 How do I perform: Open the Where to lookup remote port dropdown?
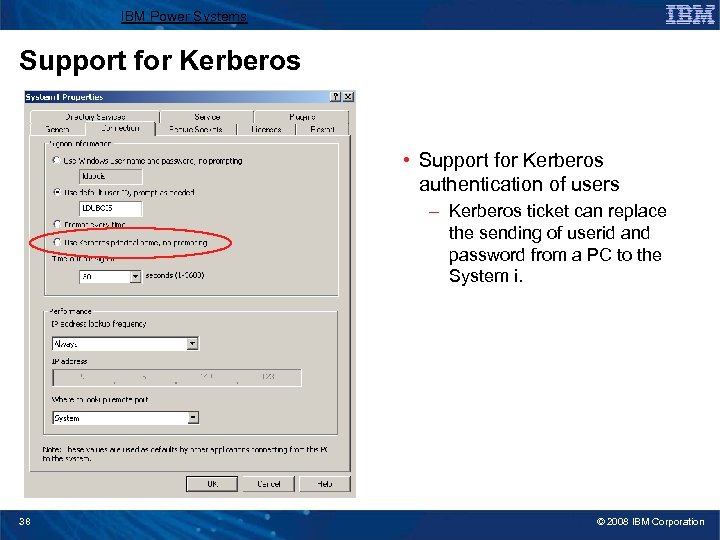[193, 417]
